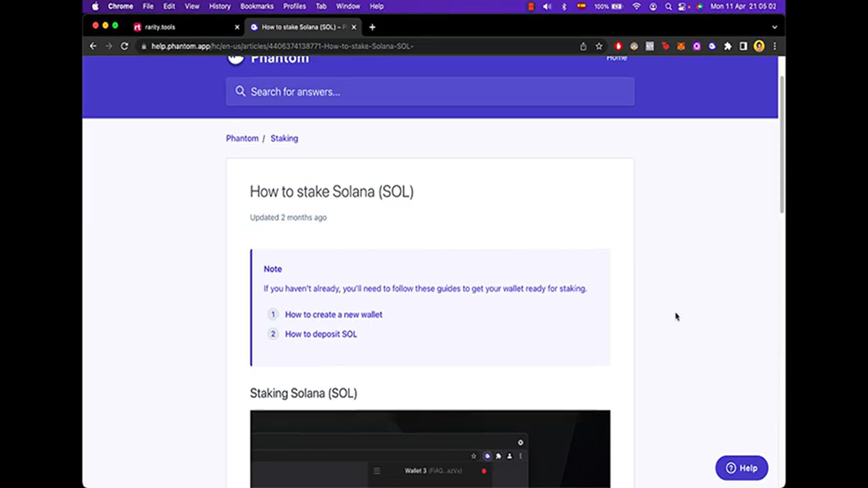868x488 pixels.
Task: Open the View menu
Action: pyautogui.click(x=192, y=6)
